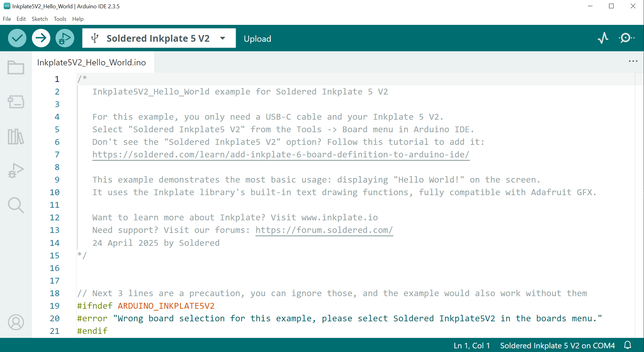Open the Tools menu
This screenshot has height=352, width=644.
point(60,19)
